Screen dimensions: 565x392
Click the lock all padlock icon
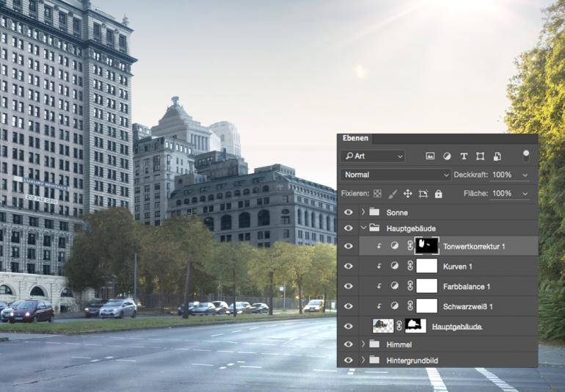click(x=439, y=194)
